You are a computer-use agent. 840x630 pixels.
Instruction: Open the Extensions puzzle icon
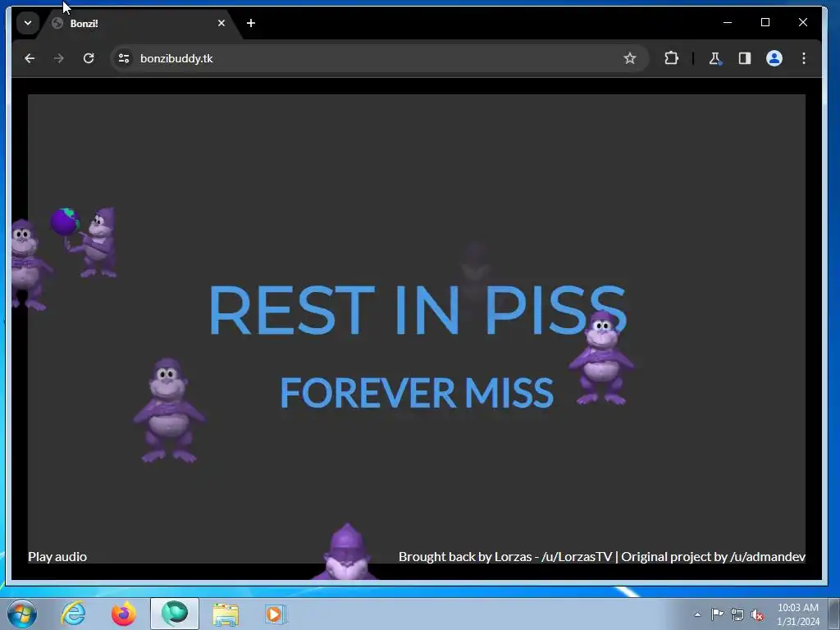coord(671,58)
